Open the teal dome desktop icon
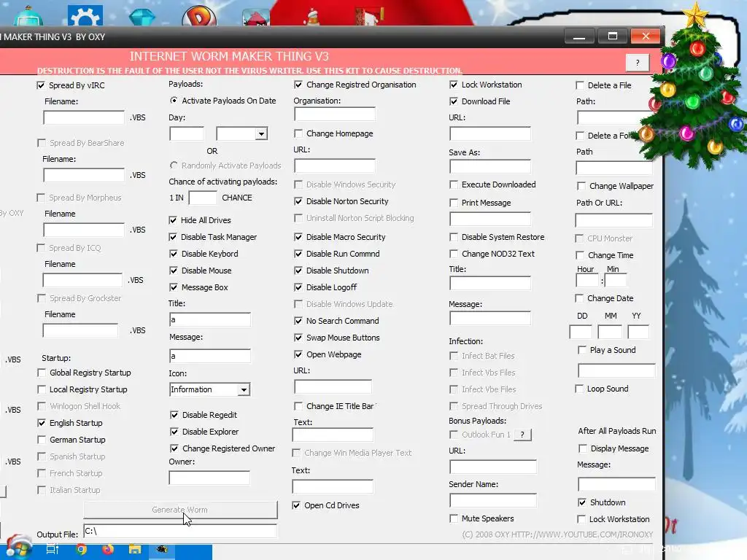This screenshot has width=747, height=560. [28, 16]
